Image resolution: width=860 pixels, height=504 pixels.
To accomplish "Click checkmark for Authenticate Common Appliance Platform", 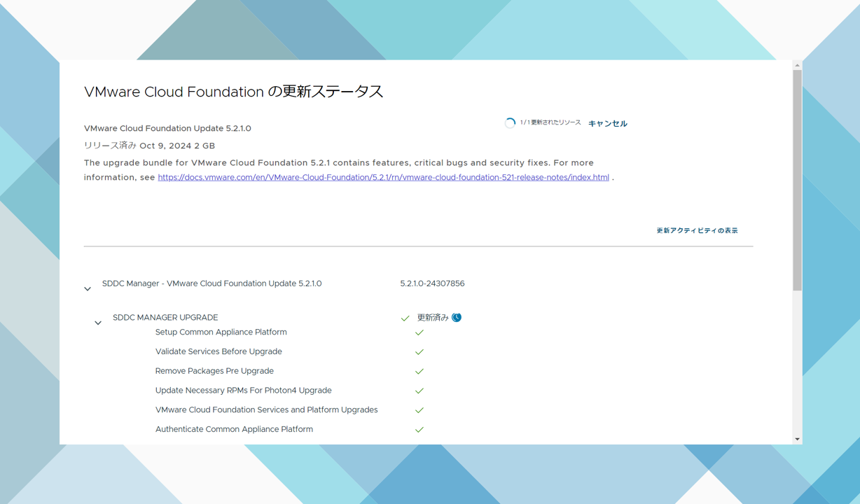I will [419, 430].
